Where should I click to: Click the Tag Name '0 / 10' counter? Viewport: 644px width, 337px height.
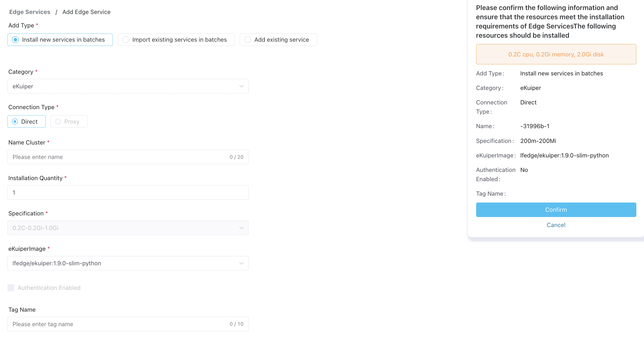pyautogui.click(x=236, y=324)
